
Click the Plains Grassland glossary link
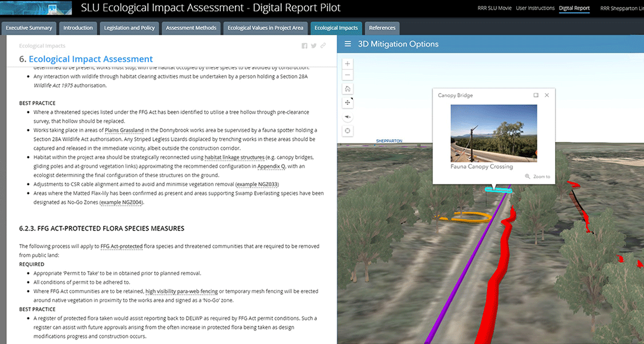click(124, 130)
